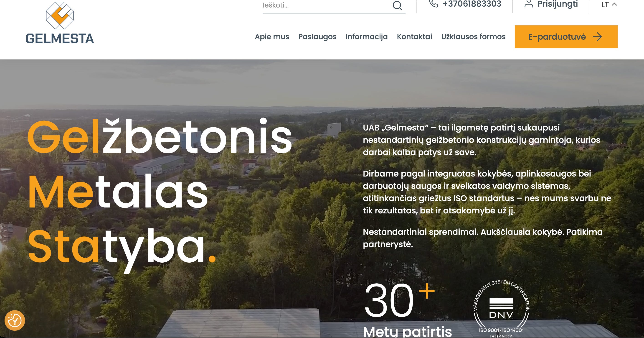Viewport: 644px width, 338px height.
Task: Call the +37061883303 phone link
Action: click(472, 4)
